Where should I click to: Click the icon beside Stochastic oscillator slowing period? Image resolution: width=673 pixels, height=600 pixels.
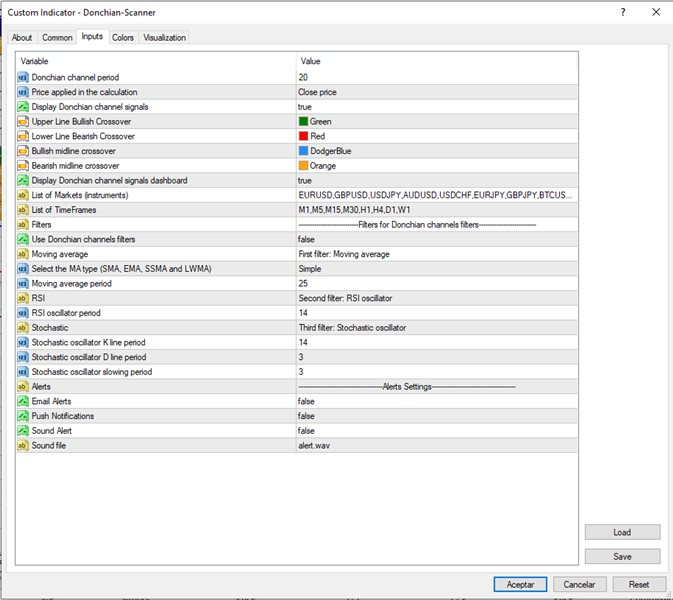coord(23,372)
